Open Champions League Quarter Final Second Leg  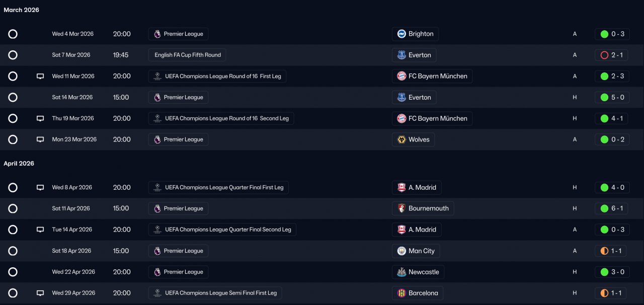tap(228, 230)
